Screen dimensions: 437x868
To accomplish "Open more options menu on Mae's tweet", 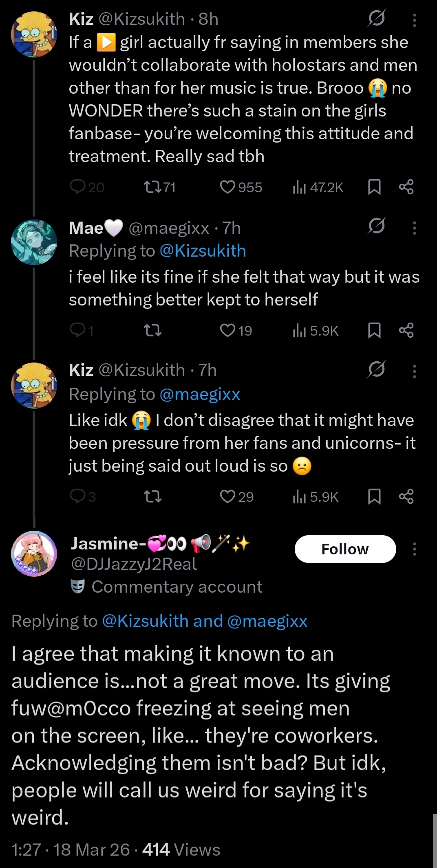I will tap(414, 228).
